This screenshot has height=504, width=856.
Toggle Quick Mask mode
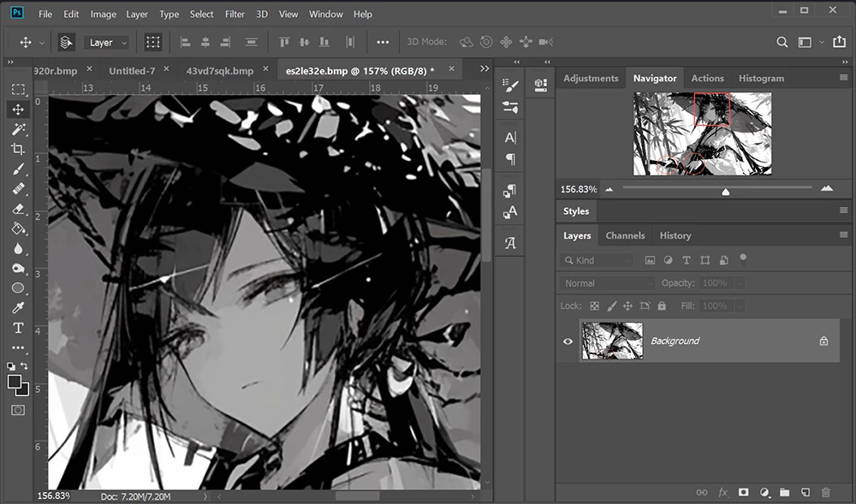point(18,410)
